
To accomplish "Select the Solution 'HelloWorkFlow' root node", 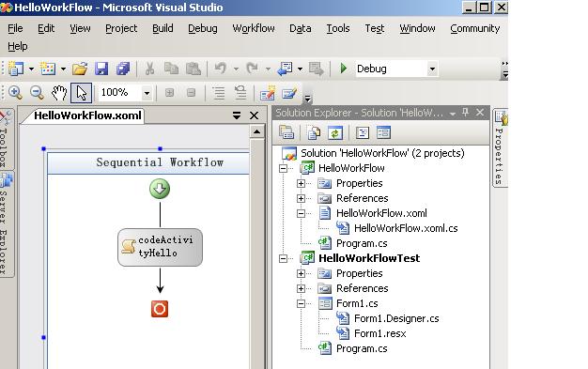I will tap(382, 153).
